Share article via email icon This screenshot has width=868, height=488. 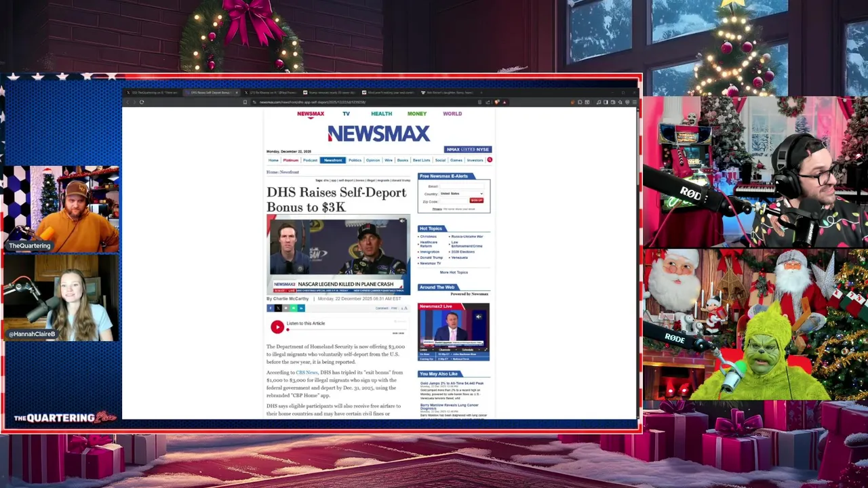point(285,308)
